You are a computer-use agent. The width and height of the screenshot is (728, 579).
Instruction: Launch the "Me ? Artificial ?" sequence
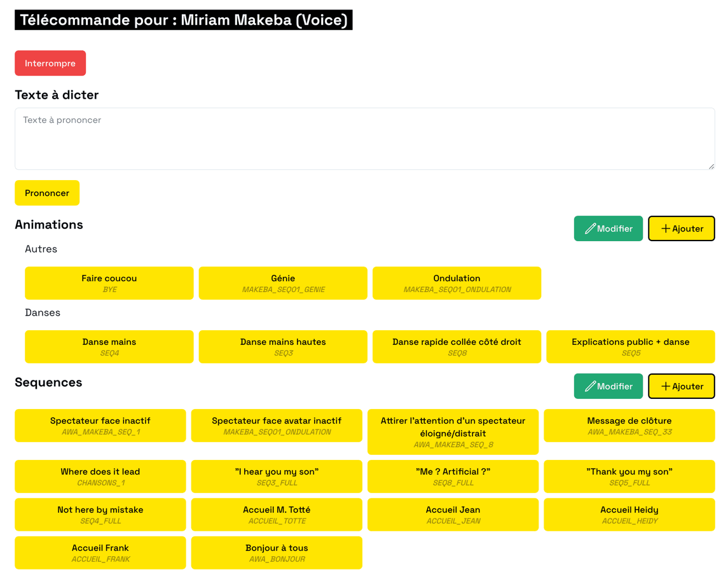[453, 477]
